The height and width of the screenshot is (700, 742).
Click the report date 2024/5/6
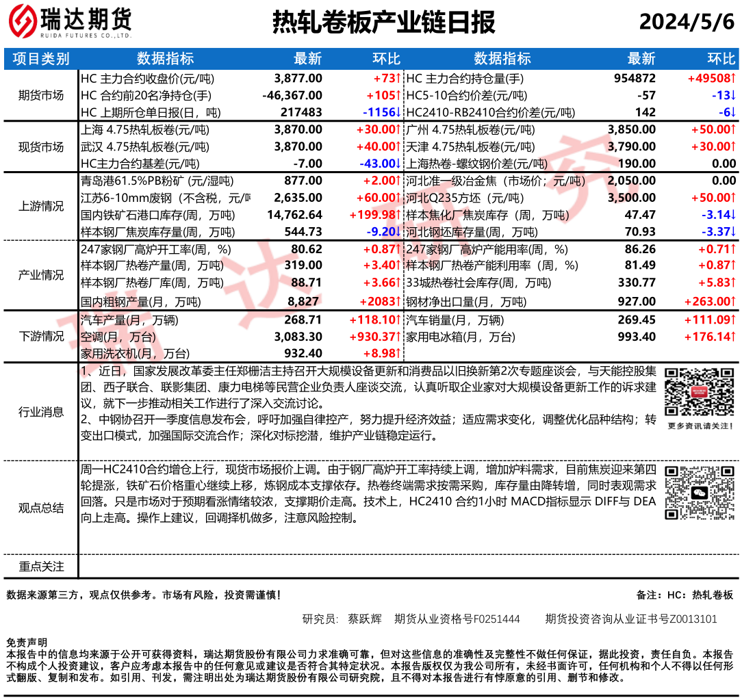pyautogui.click(x=687, y=22)
